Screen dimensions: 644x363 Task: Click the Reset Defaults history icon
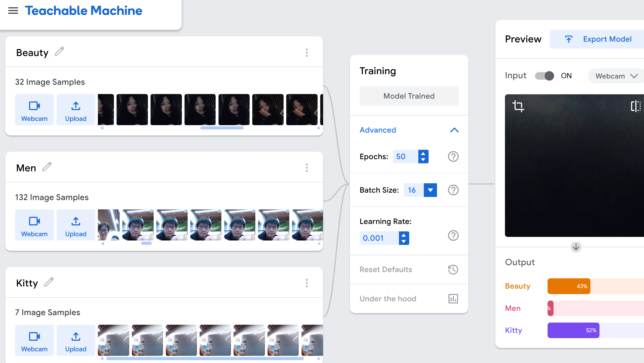point(453,269)
